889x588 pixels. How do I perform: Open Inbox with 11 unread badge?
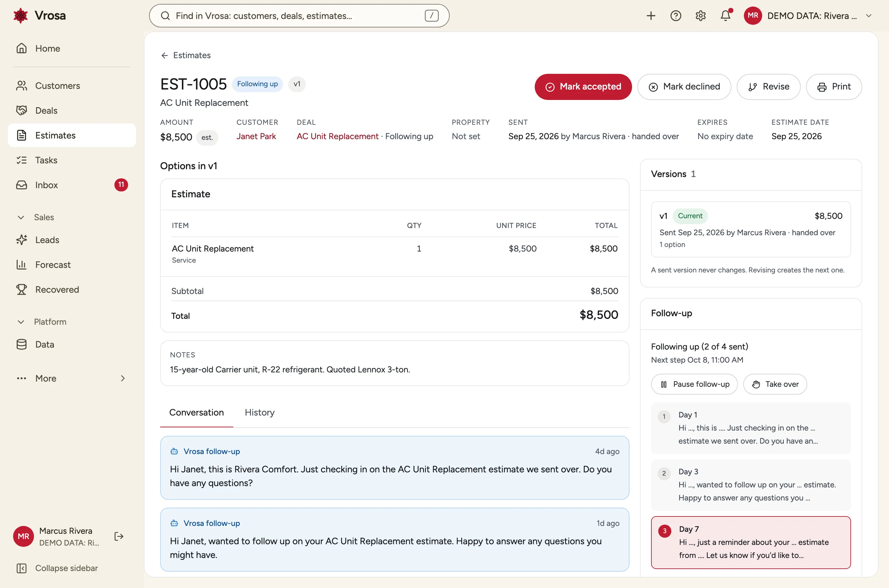pyautogui.click(x=72, y=185)
